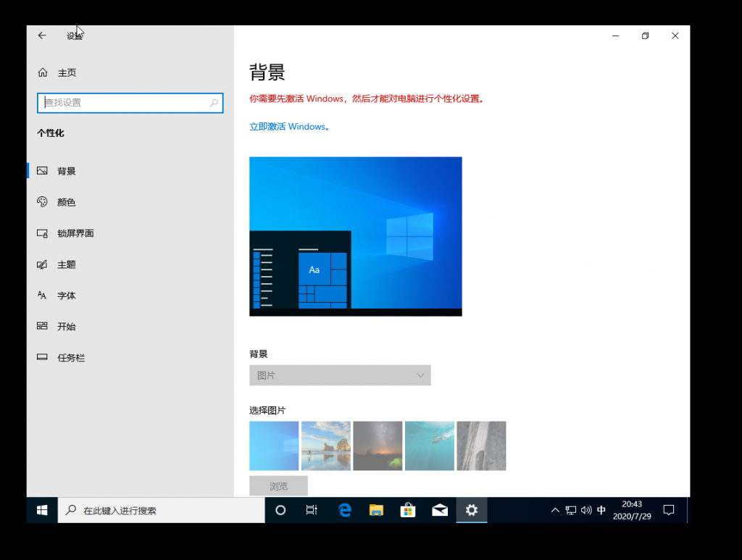Open 颜色 palette icon in sidebar

tap(42, 202)
